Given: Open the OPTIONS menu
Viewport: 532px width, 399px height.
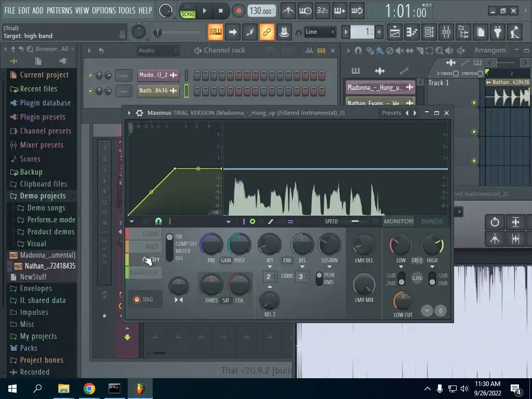Looking at the screenshot, I should tap(104, 10).
